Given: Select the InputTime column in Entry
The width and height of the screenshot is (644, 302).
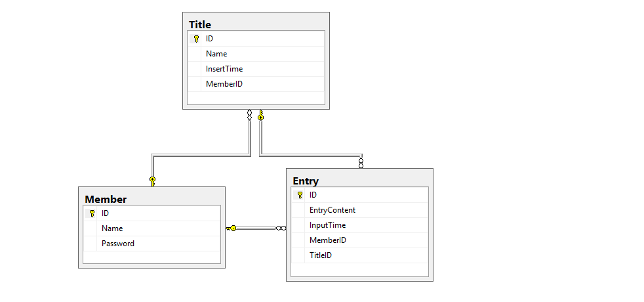Looking at the screenshot, I should [x=327, y=225].
